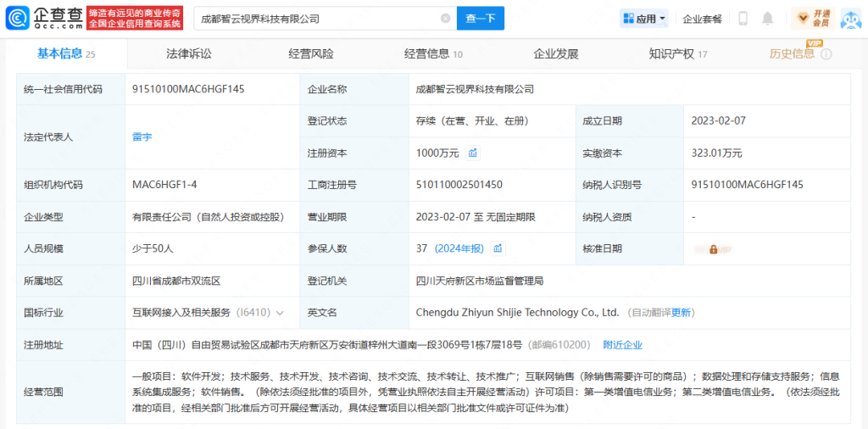View the insured headcount trend chart icon
The image size is (868, 429).
498,248
